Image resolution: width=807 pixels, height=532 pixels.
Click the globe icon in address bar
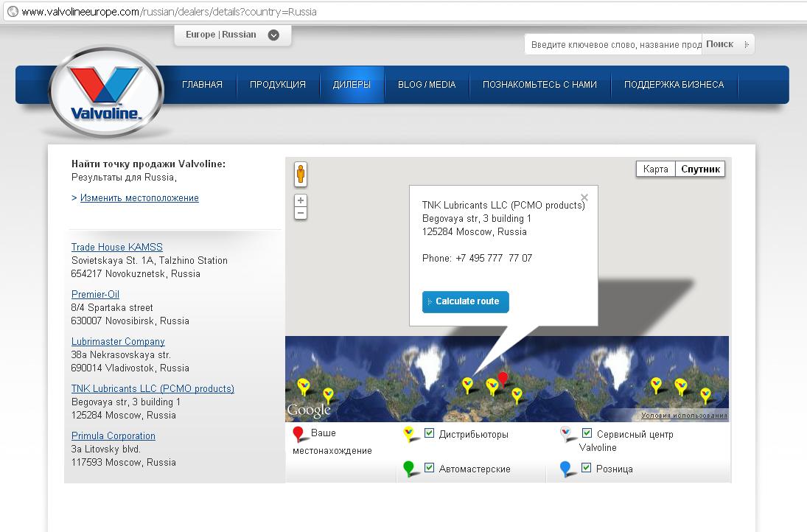coord(13,11)
